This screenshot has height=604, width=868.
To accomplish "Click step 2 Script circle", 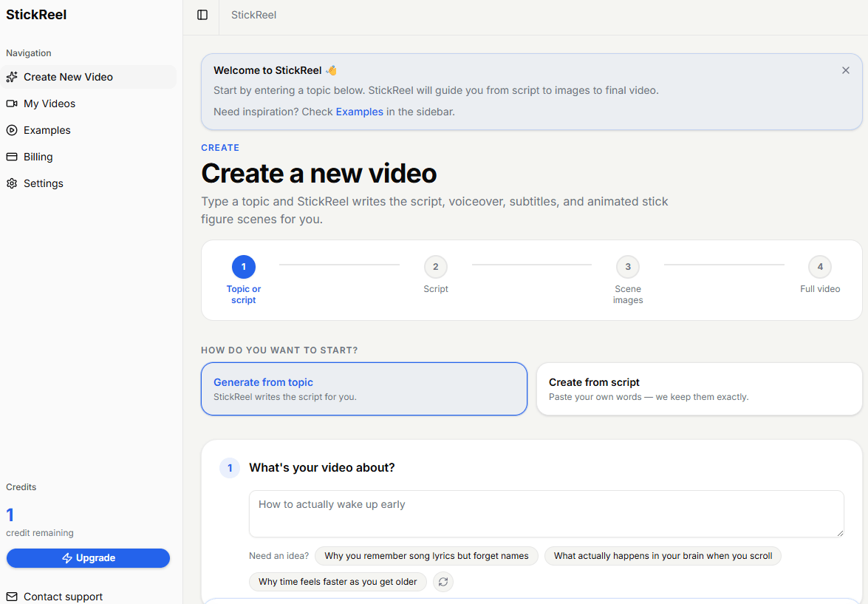I will pyautogui.click(x=436, y=267).
